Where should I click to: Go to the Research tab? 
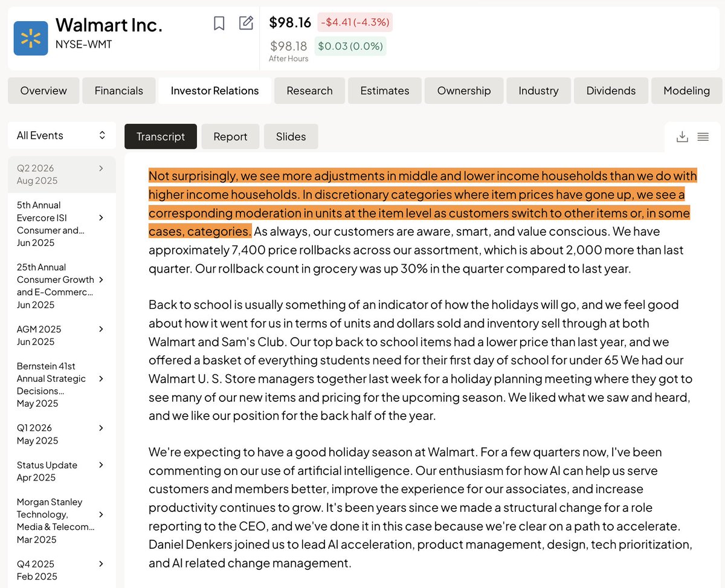(x=309, y=91)
